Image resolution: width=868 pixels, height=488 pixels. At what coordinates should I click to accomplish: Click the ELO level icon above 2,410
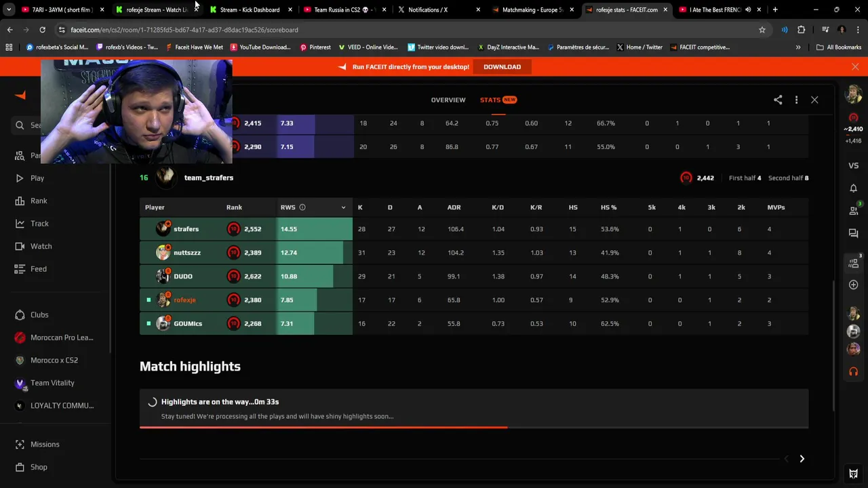[854, 118]
